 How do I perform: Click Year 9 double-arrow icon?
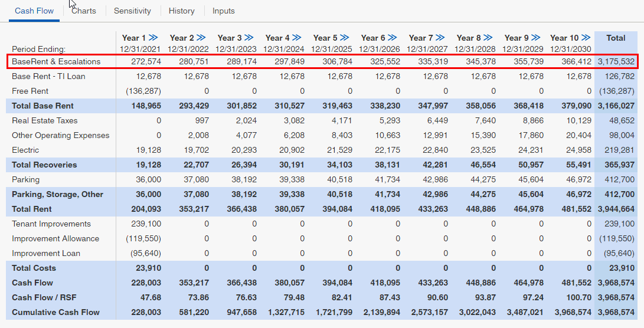point(536,38)
